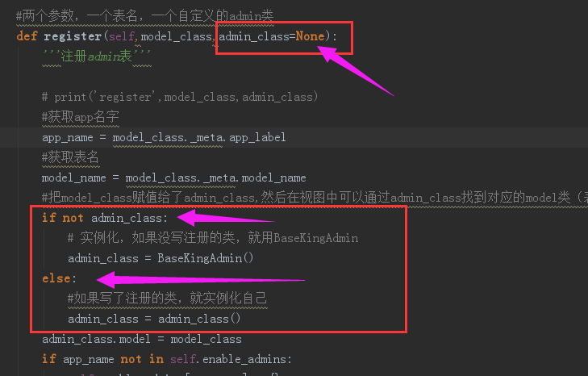Image resolution: width=588 pixels, height=376 pixels.
Task: Click the 'def' keyword
Action: tap(27, 36)
